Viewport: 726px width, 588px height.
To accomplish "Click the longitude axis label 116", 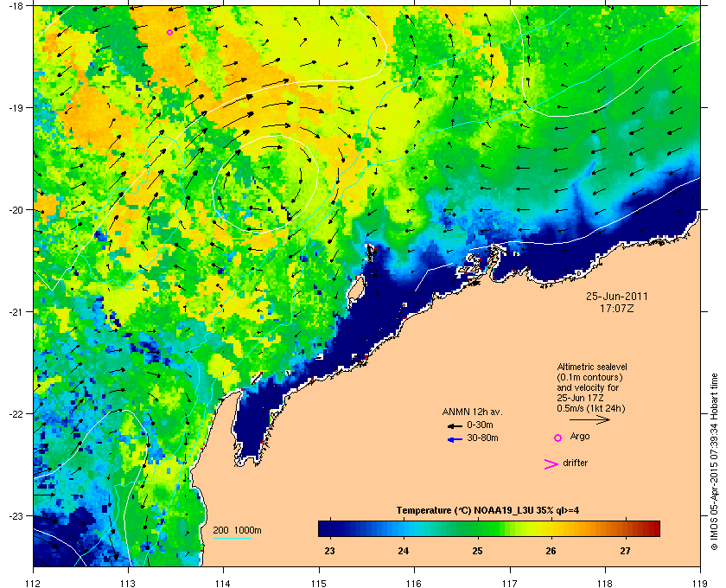I will click(x=414, y=583).
